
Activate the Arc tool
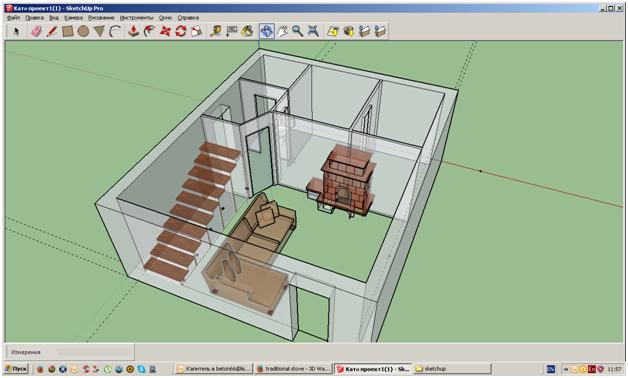pos(115,31)
